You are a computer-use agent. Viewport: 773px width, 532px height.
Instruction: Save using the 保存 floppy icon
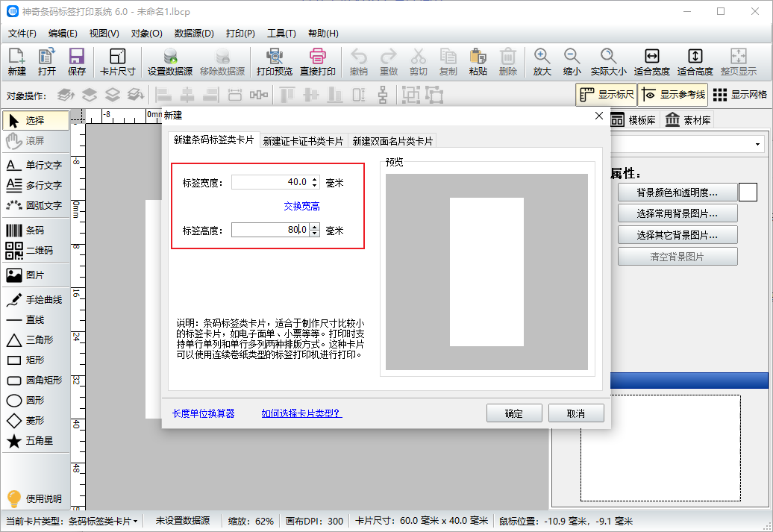coord(76,62)
